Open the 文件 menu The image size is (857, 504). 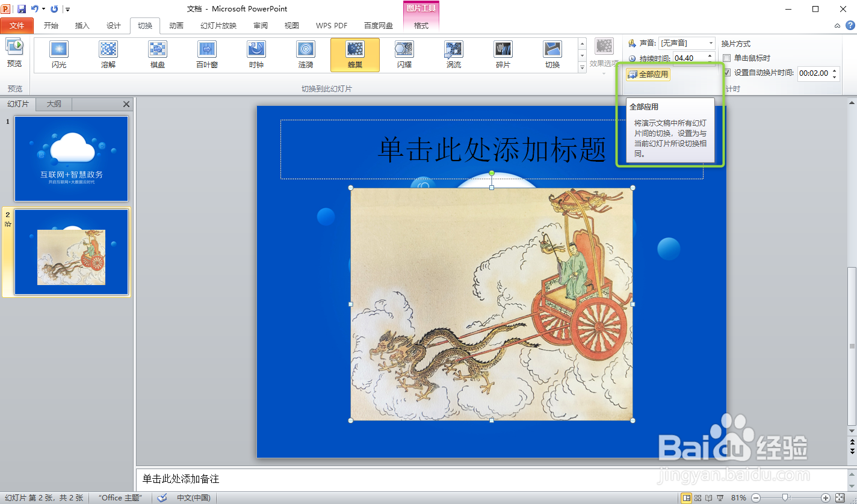(17, 26)
